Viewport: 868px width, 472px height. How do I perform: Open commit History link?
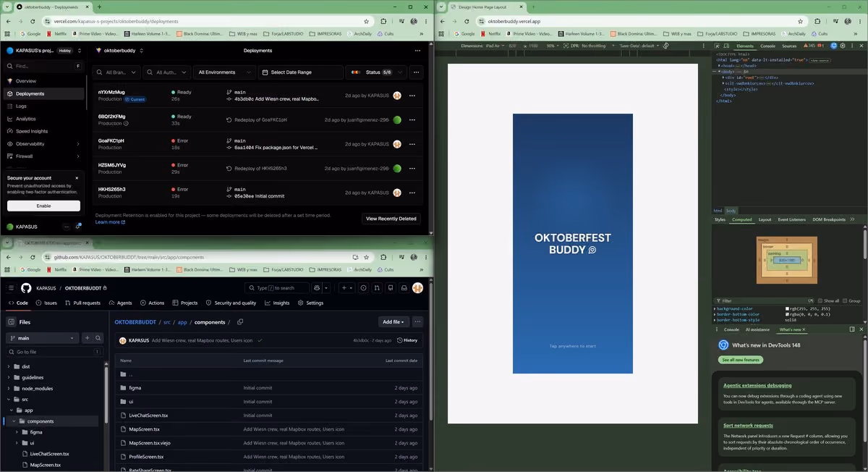point(407,340)
